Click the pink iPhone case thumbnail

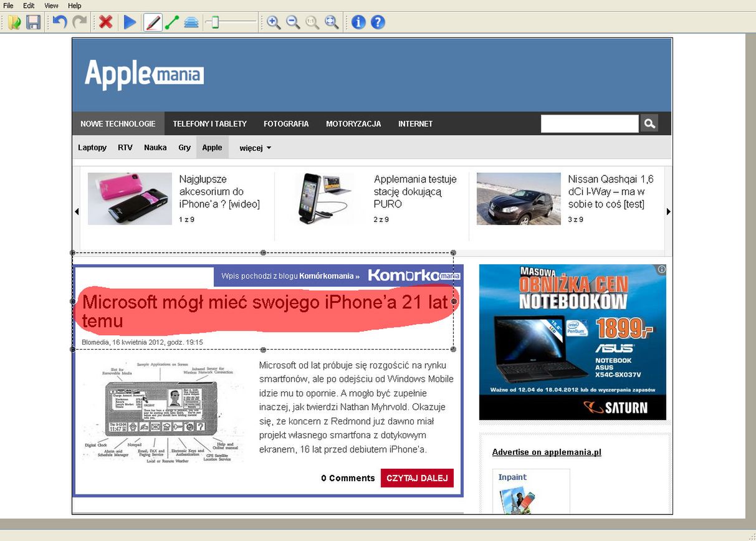(x=130, y=198)
